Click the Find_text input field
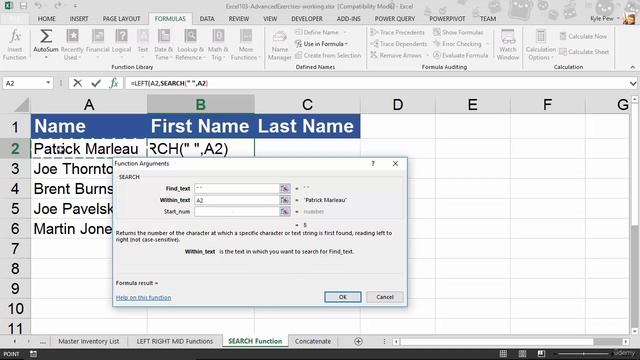This screenshot has height=360, width=640. (237, 189)
